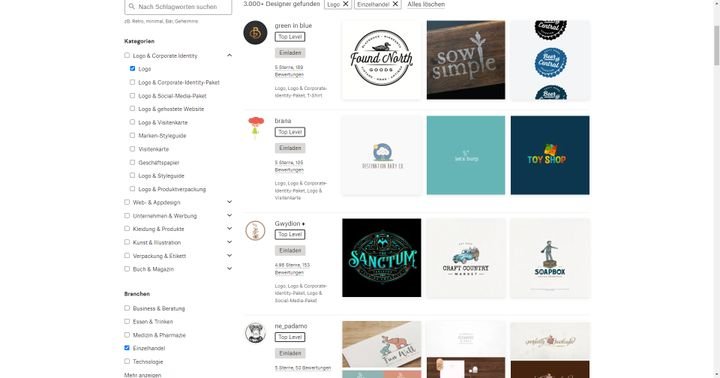This screenshot has width=720, height=378.
Task: Check Medizin & Pharmazie industry
Action: pos(127,335)
